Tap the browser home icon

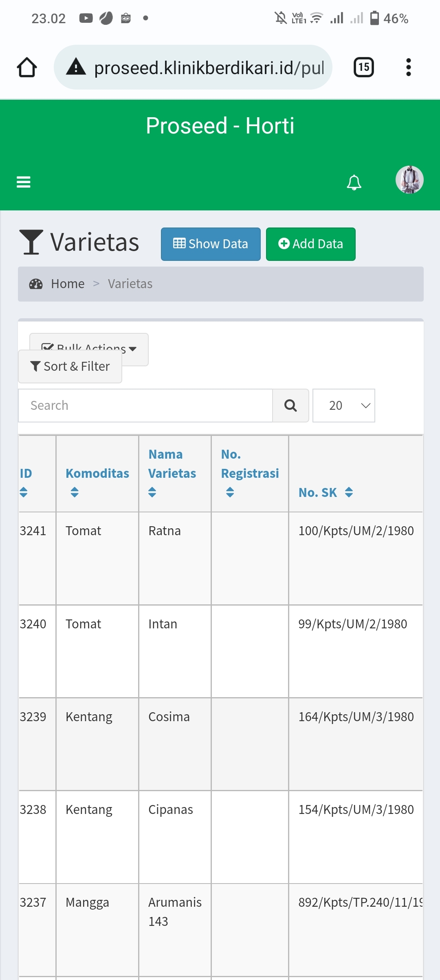[27, 67]
